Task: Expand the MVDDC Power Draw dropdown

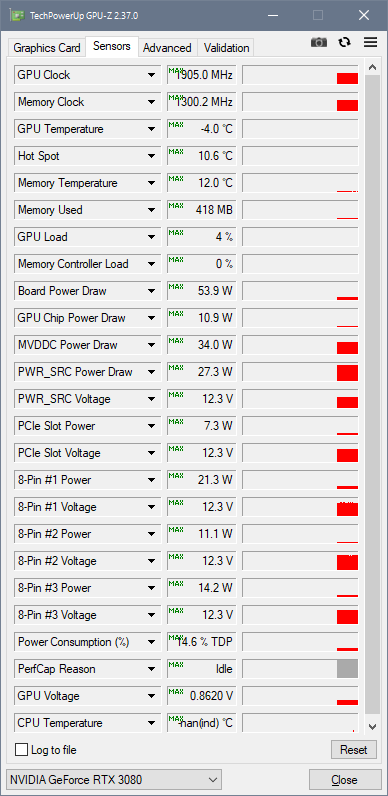Action: (x=151, y=345)
